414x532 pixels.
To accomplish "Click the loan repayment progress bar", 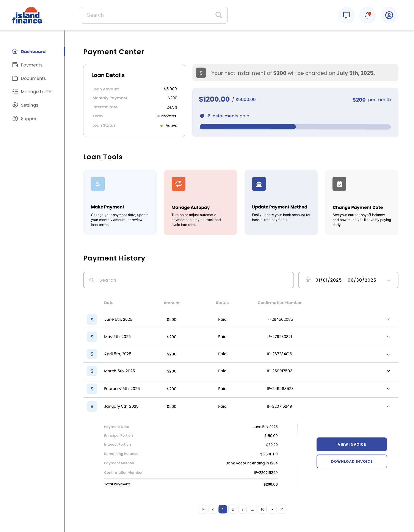I will coord(295,127).
